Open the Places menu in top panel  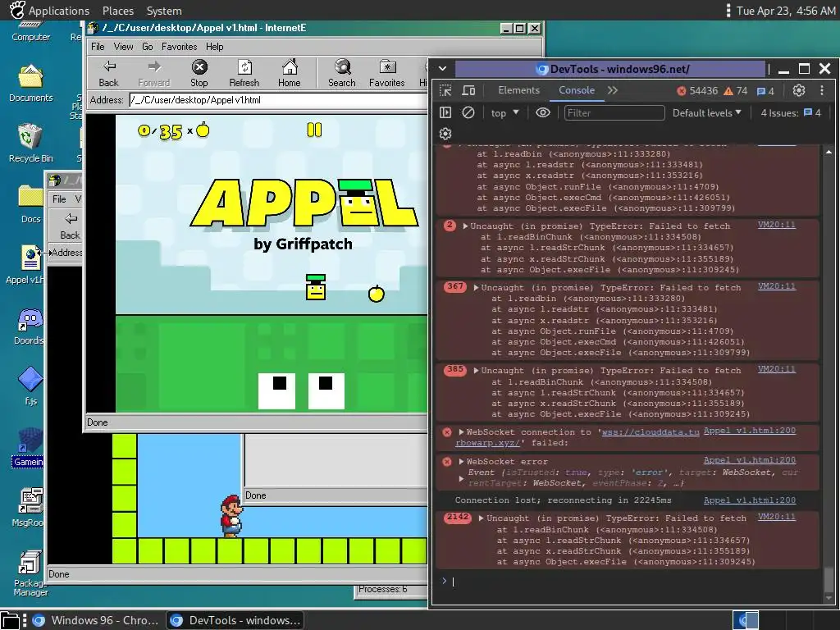tap(118, 11)
